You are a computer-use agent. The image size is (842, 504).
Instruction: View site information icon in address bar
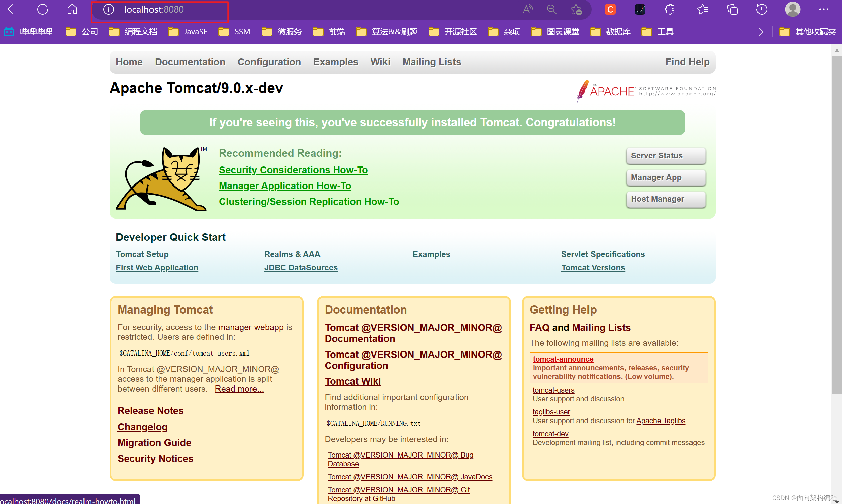tap(109, 9)
